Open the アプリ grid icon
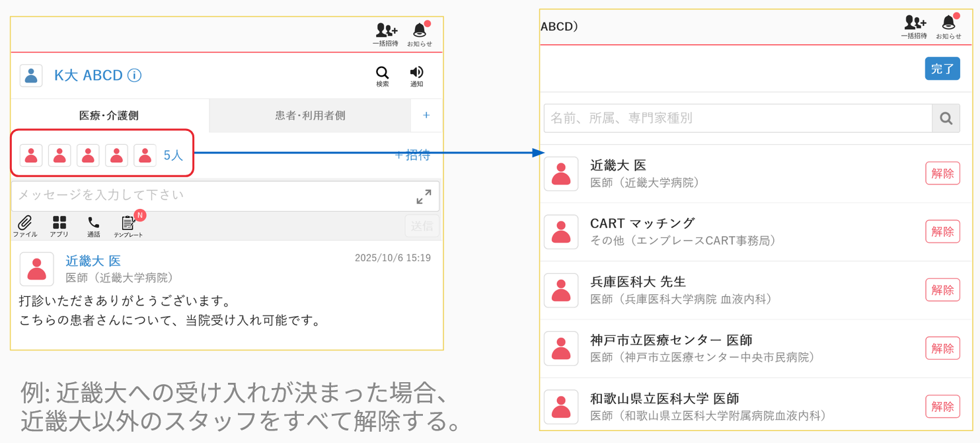Screen dimensions: 980x443 59,226
